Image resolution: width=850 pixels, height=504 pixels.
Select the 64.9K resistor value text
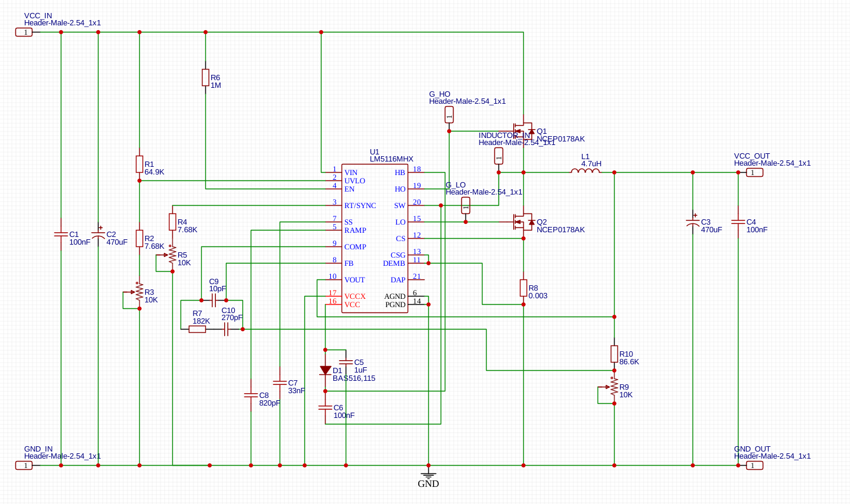click(x=155, y=172)
